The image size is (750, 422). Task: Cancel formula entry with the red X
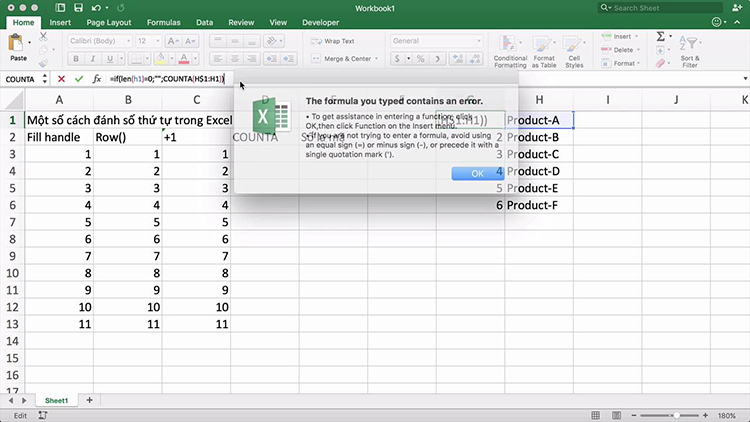61,79
